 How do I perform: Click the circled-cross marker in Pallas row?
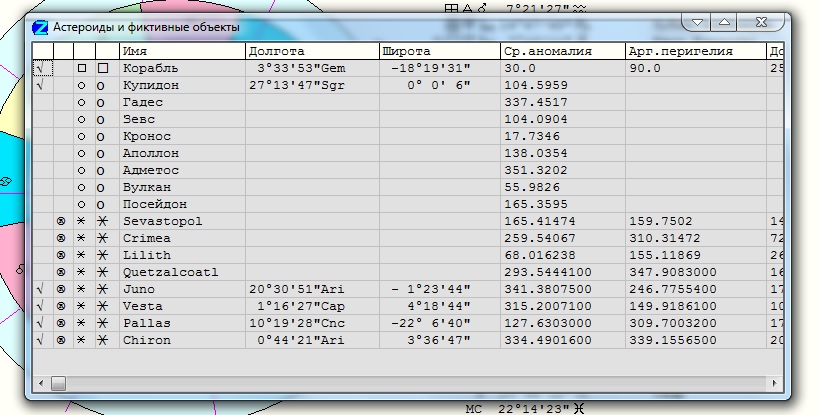tap(62, 323)
